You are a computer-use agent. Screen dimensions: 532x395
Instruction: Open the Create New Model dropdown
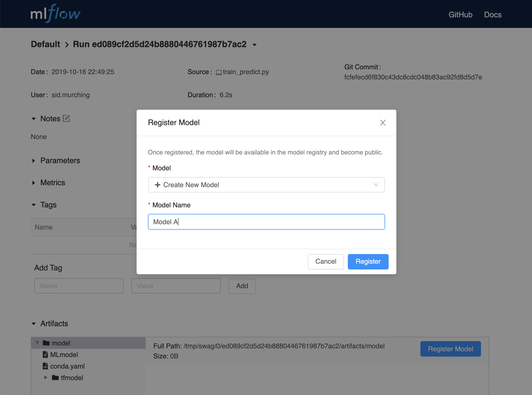(x=266, y=185)
